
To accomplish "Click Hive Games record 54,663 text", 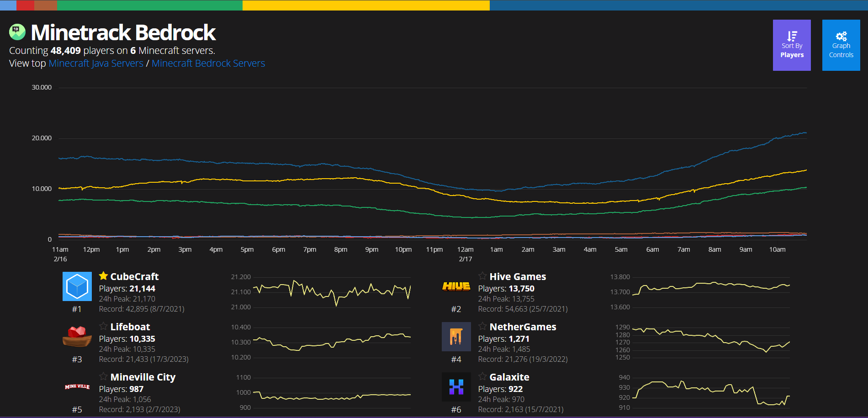I will tap(523, 309).
